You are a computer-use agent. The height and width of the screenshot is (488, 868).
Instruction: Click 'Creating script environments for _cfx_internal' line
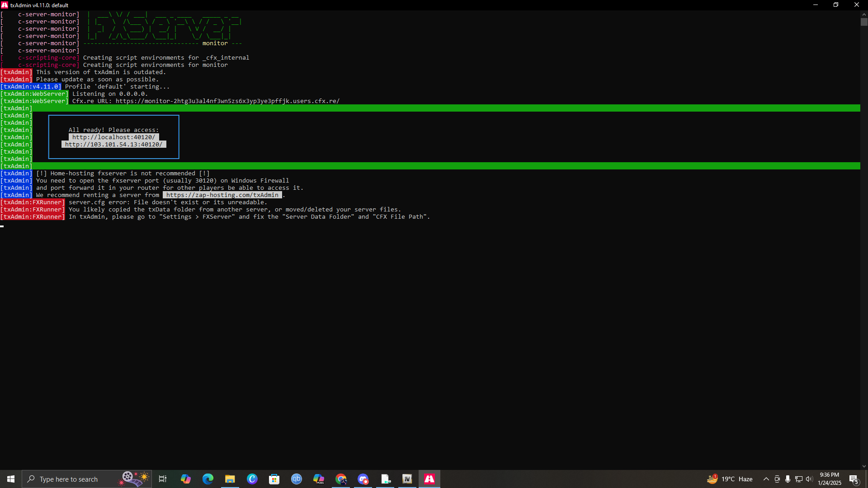[x=166, y=58]
